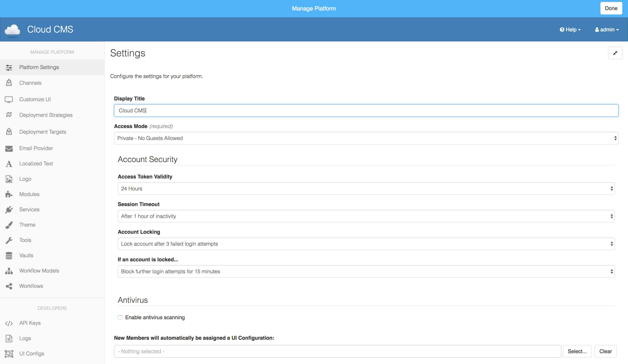628x364 pixels.
Task: Open the admin user menu
Action: point(607,30)
